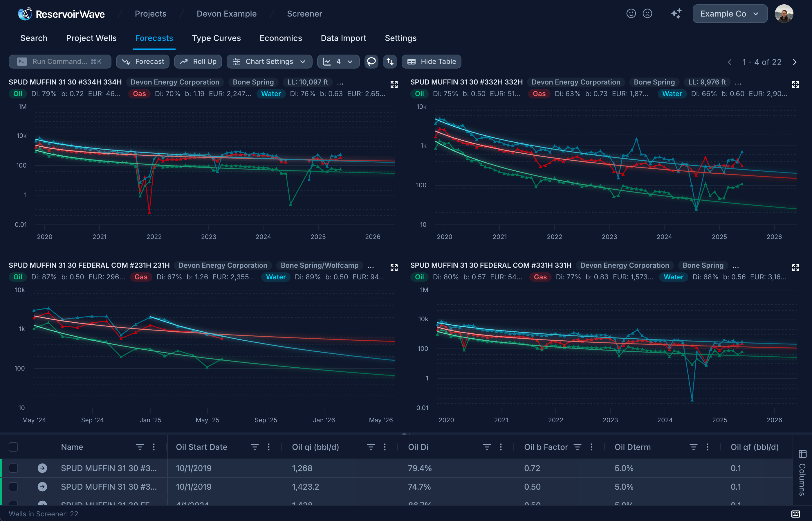Check the second well row checkbox
Screen dimensions: 812x521
14,487
